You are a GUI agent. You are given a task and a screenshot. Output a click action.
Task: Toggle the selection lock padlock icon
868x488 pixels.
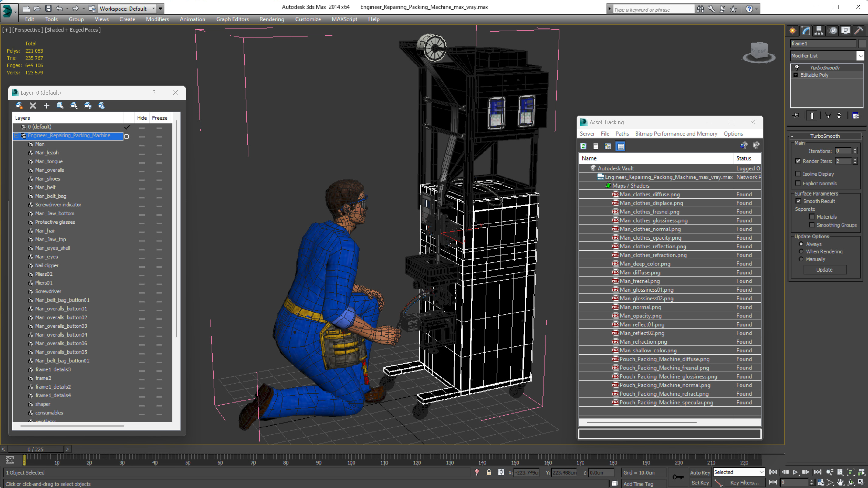tap(489, 472)
